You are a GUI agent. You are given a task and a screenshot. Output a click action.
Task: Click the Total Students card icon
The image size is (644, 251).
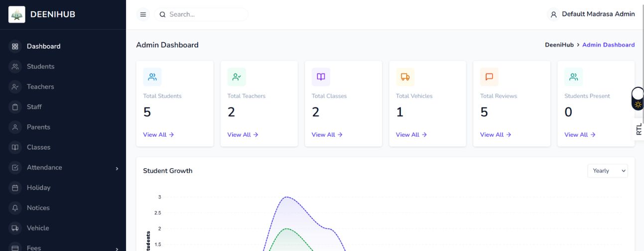(152, 77)
